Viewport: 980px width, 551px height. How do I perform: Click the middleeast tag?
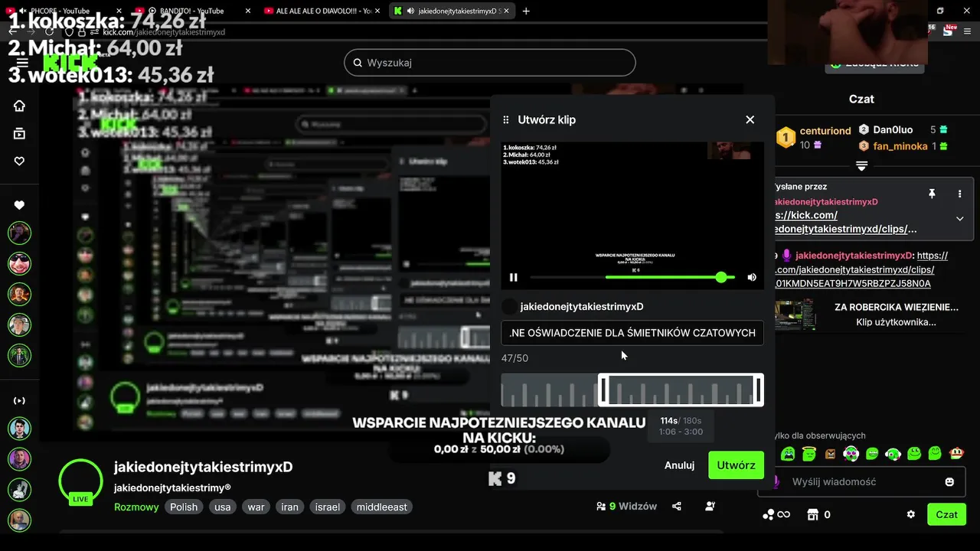[381, 507]
